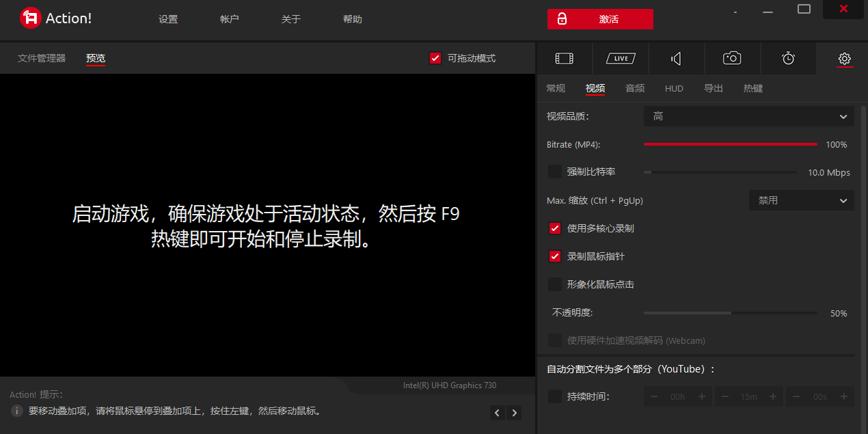The image size is (868, 434).
Task: Uncheck 可拖动模式 checkbox
Action: 435,58
